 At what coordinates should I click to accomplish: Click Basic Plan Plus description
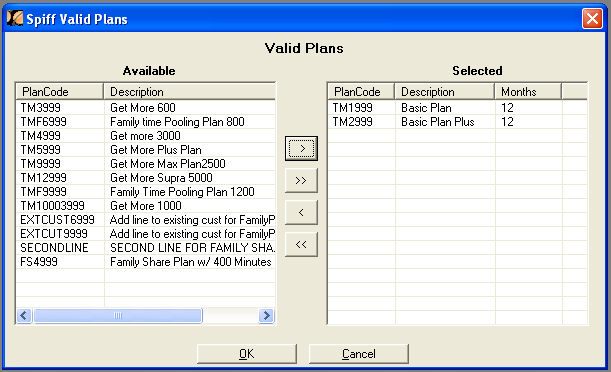click(x=438, y=122)
